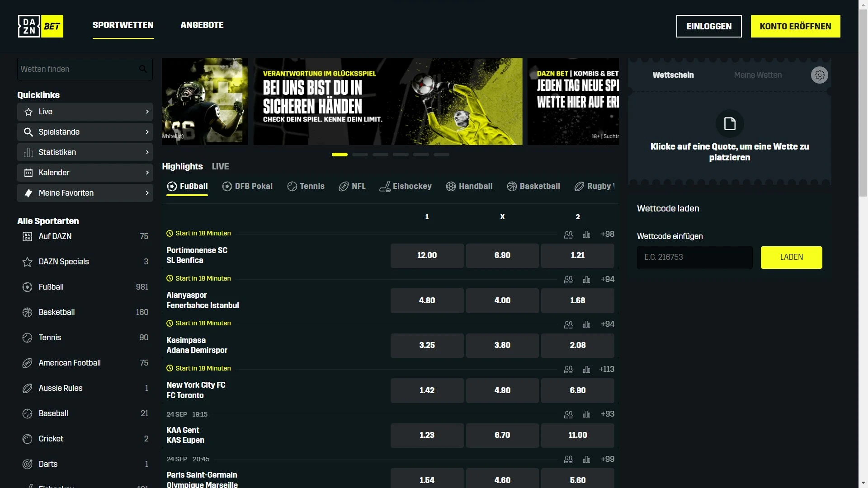Click the Cricket icon in sidebar
Screen dimensions: 868x488
(28, 439)
